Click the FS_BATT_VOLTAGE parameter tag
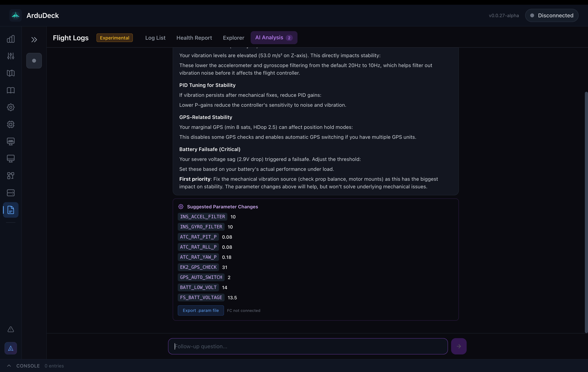The image size is (588, 372). pyautogui.click(x=201, y=297)
